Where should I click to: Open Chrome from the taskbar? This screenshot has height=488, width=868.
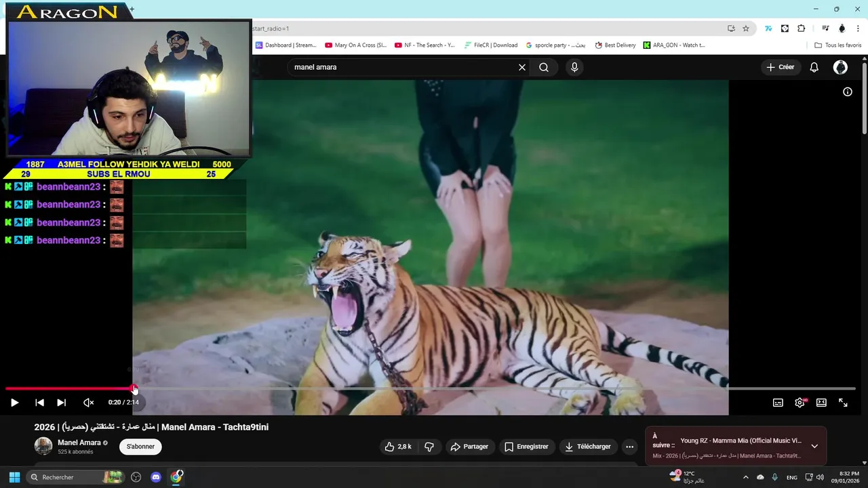click(x=176, y=477)
